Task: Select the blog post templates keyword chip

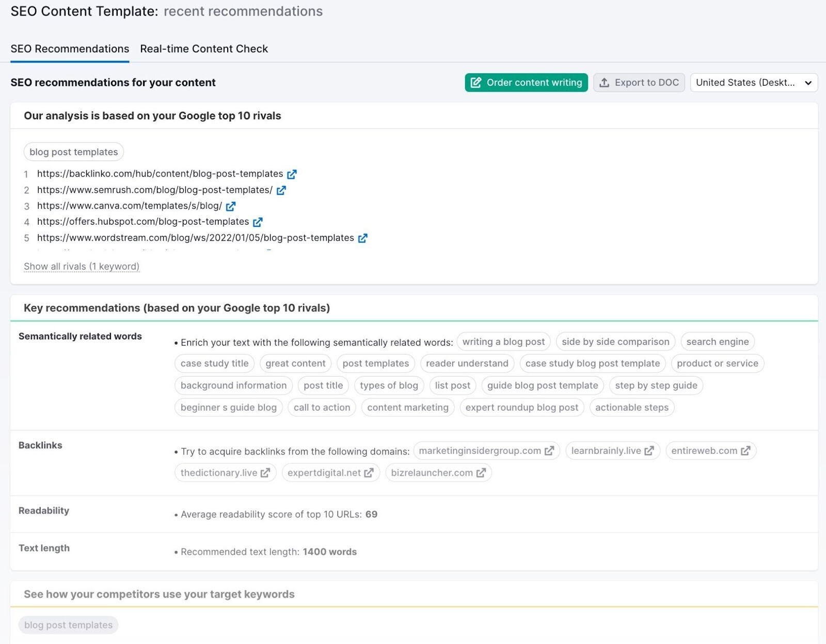Action: tap(73, 151)
